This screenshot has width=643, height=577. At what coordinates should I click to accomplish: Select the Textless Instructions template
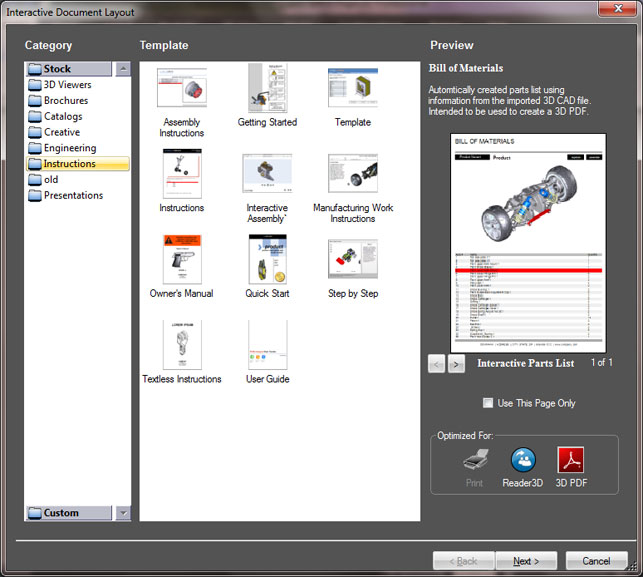click(182, 346)
